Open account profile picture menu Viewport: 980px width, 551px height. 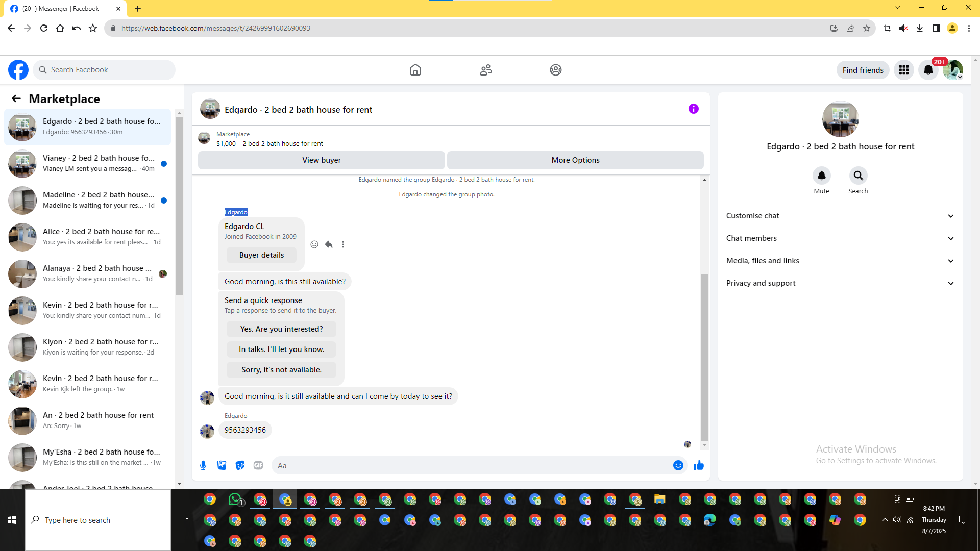coord(953,70)
